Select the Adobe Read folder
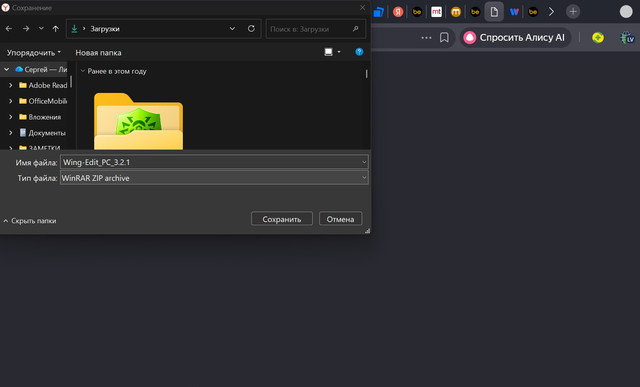 (43, 85)
